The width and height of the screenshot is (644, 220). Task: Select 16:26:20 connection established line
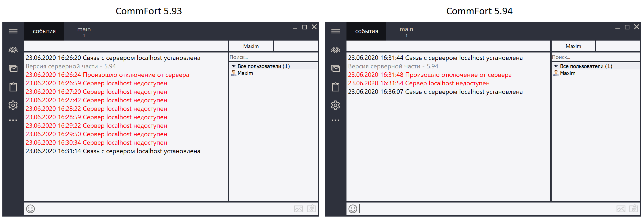[113, 58]
